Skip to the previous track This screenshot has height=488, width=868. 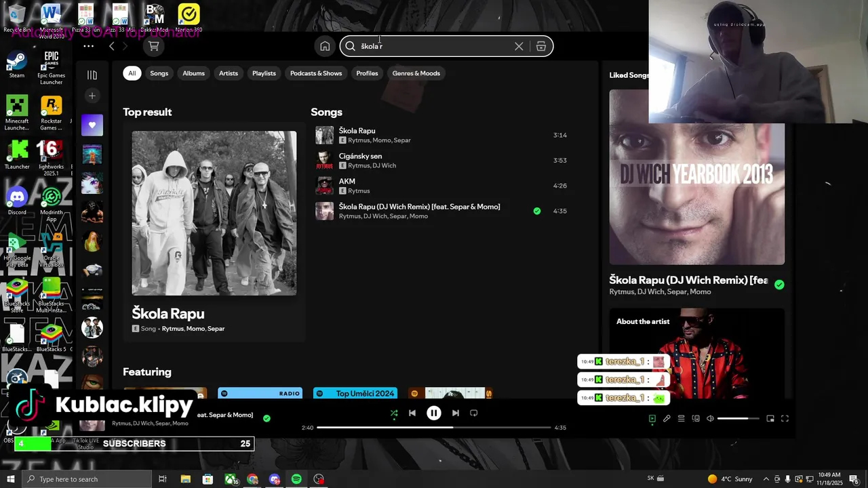(x=412, y=413)
